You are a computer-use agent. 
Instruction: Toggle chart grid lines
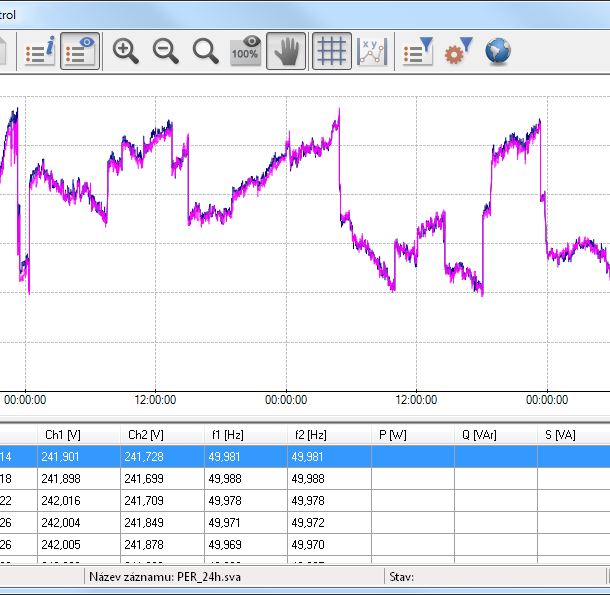332,51
